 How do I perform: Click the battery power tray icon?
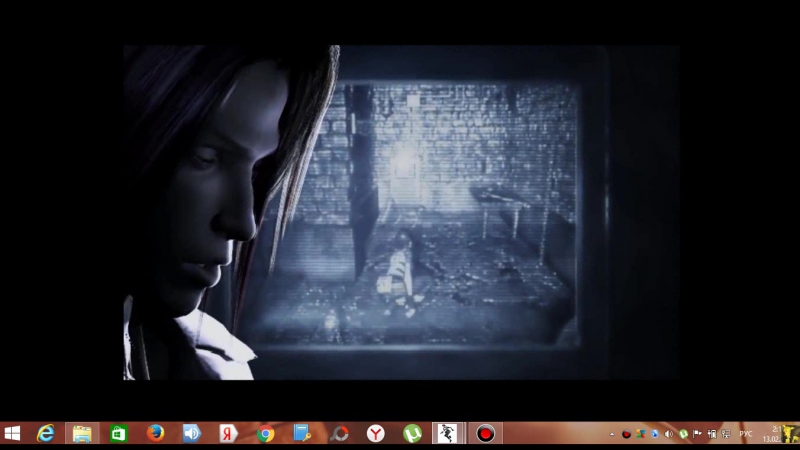pyautogui.click(x=712, y=434)
